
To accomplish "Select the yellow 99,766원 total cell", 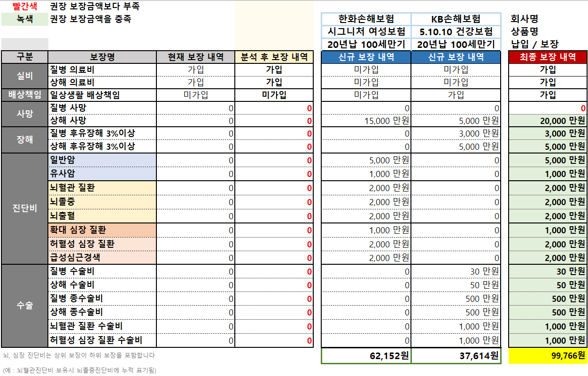I will (x=548, y=356).
